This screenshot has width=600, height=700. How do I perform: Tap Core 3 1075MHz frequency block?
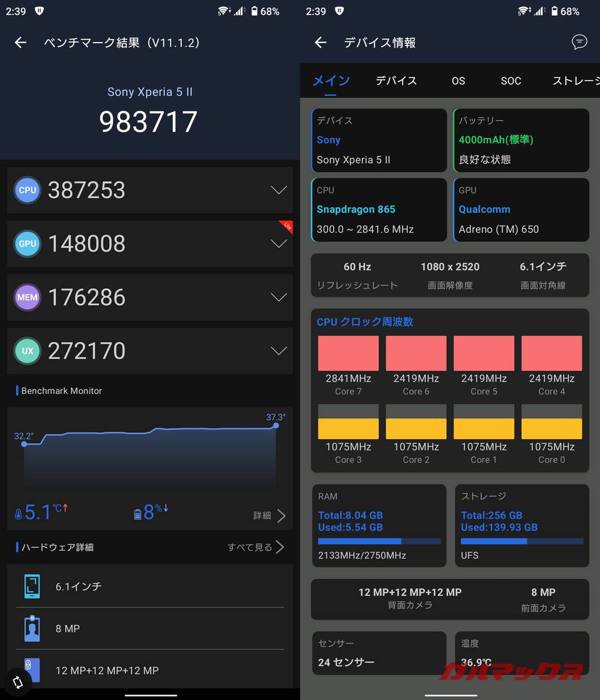click(x=348, y=422)
